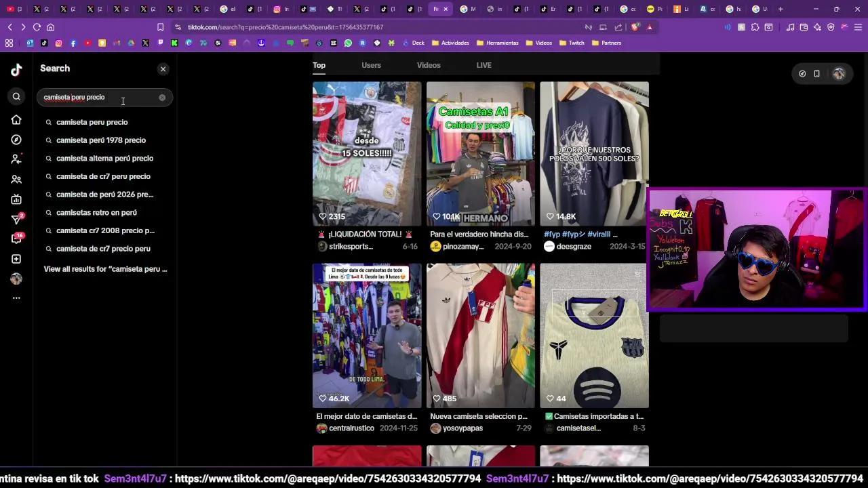The image size is (868, 488).
Task: Click the phone app icon in the top right
Action: (x=817, y=74)
